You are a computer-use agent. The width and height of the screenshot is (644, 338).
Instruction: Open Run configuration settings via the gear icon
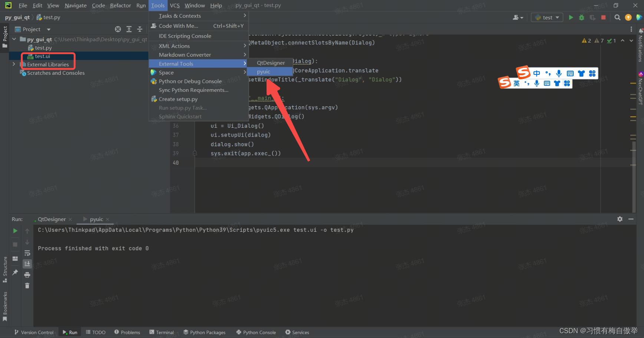tap(620, 219)
